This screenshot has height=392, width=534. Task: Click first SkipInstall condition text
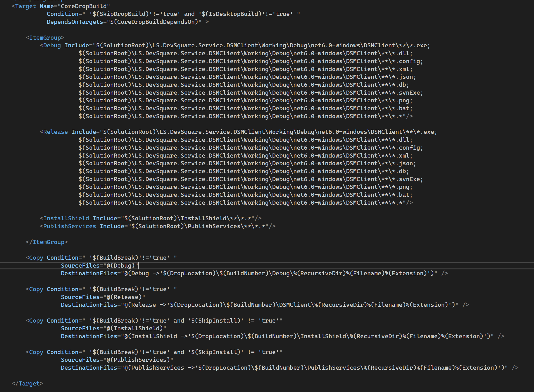click(x=218, y=321)
